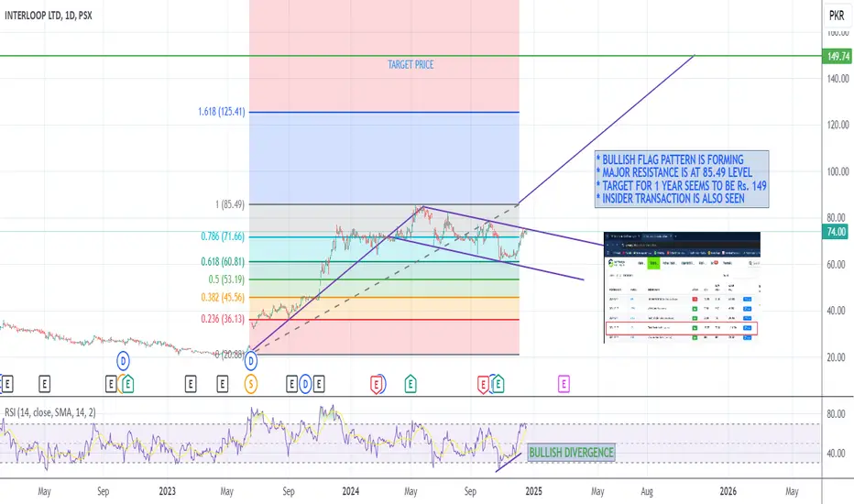
Task: Click the orange S split event marker
Action: click(250, 384)
